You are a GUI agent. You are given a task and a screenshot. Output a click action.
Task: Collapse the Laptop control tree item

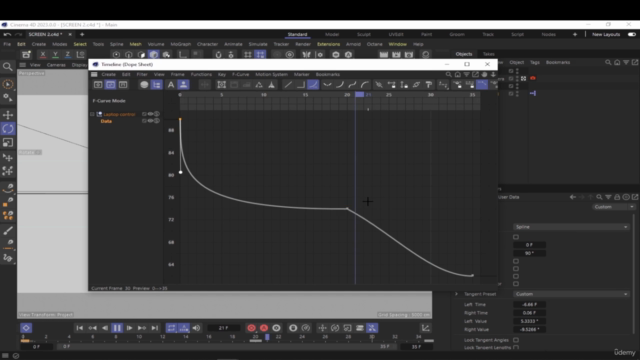[x=92, y=114]
